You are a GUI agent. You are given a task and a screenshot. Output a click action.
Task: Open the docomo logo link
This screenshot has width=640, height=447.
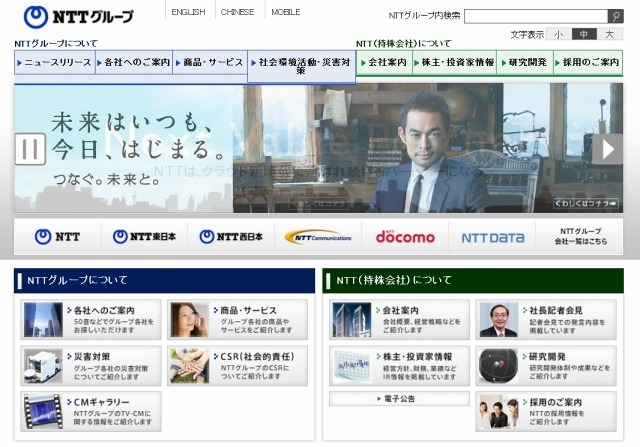click(x=405, y=237)
